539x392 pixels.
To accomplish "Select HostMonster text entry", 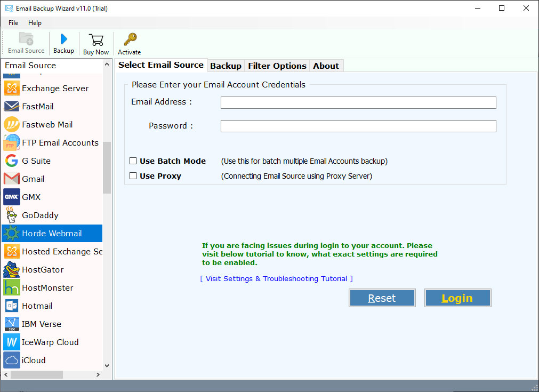I will click(x=48, y=288).
